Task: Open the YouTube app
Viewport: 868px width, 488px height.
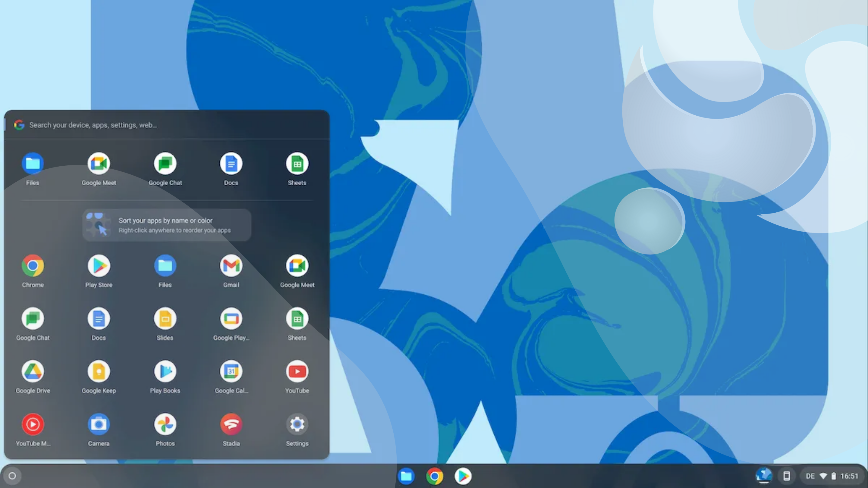Action: (297, 372)
